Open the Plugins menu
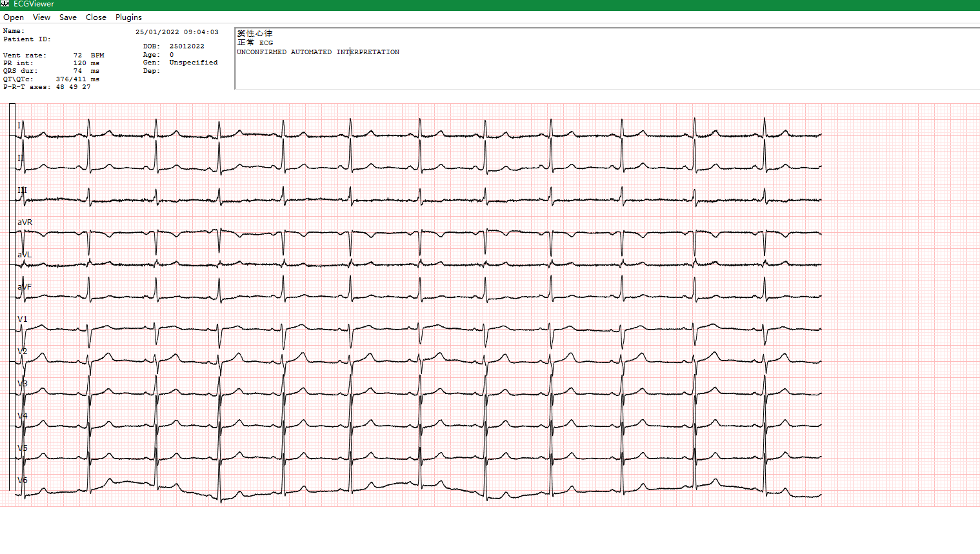 pyautogui.click(x=128, y=17)
